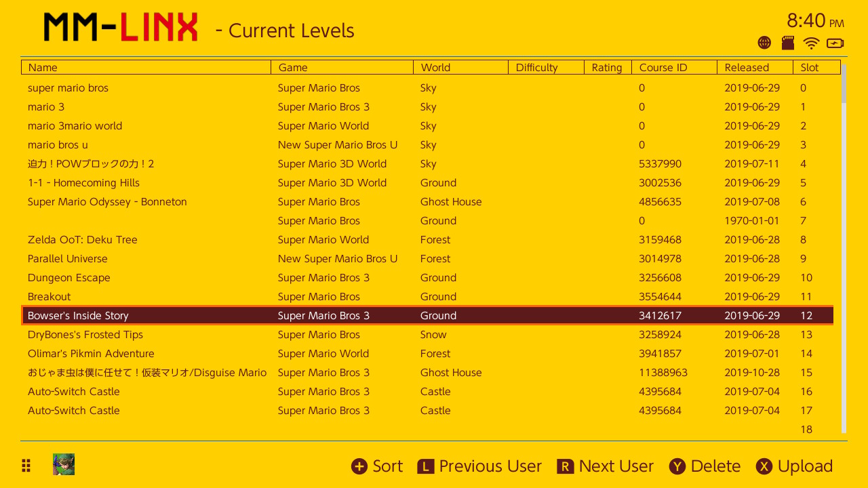Viewport: 868px width, 488px height.
Task: Click release date 2019-07-08
Action: [752, 201]
